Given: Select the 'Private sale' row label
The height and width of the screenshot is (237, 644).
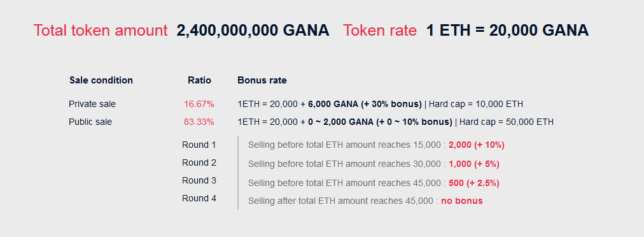Looking at the screenshot, I should tap(92, 104).
